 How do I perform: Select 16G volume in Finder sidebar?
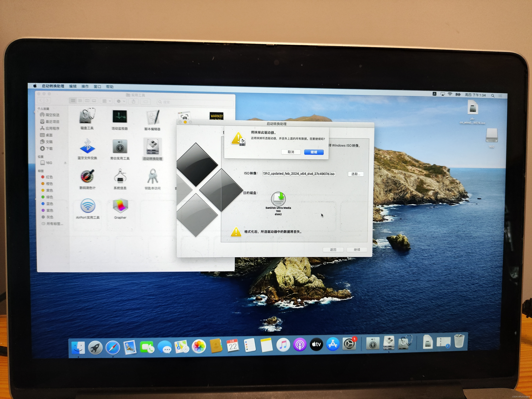pyautogui.click(x=46, y=163)
